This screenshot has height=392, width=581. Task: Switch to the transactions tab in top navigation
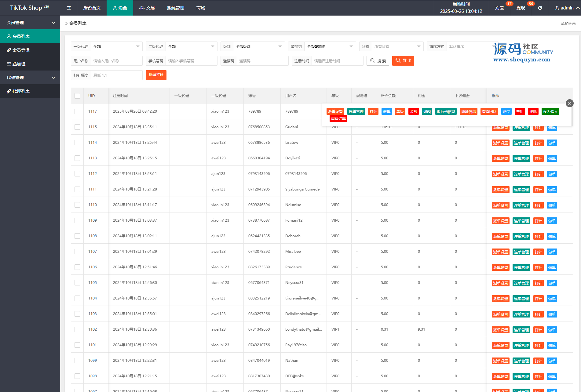click(147, 8)
